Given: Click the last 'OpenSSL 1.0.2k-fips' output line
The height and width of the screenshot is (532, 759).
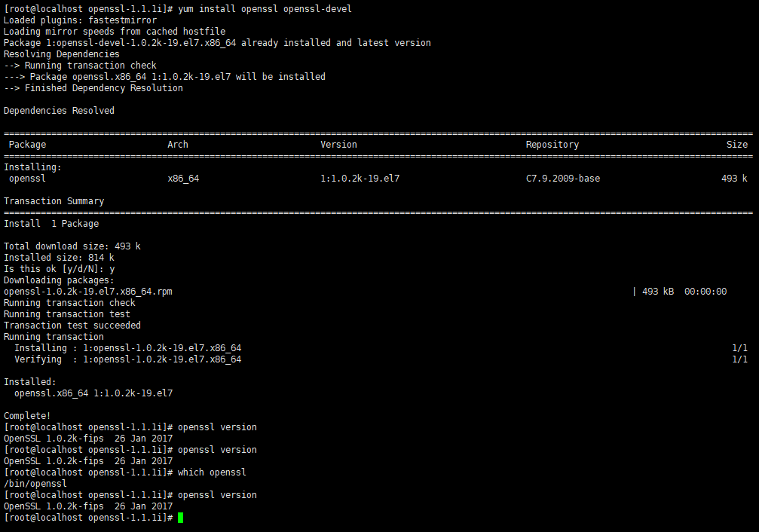Looking at the screenshot, I should point(88,506).
